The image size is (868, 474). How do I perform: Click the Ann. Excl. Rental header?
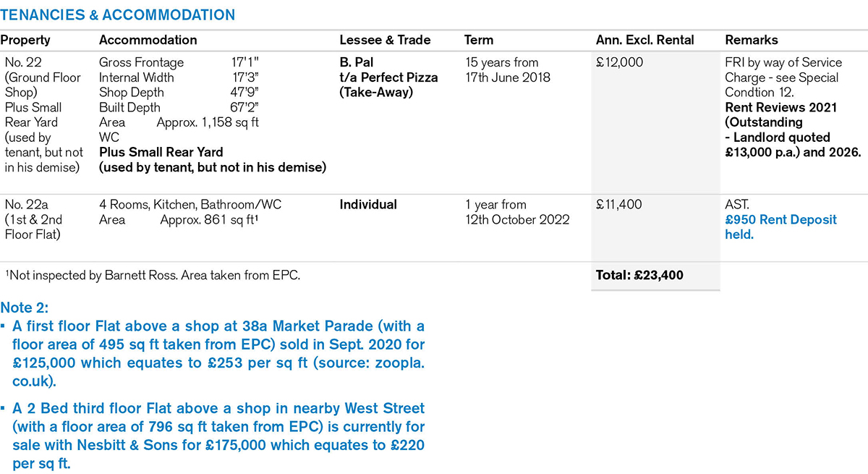pos(645,41)
